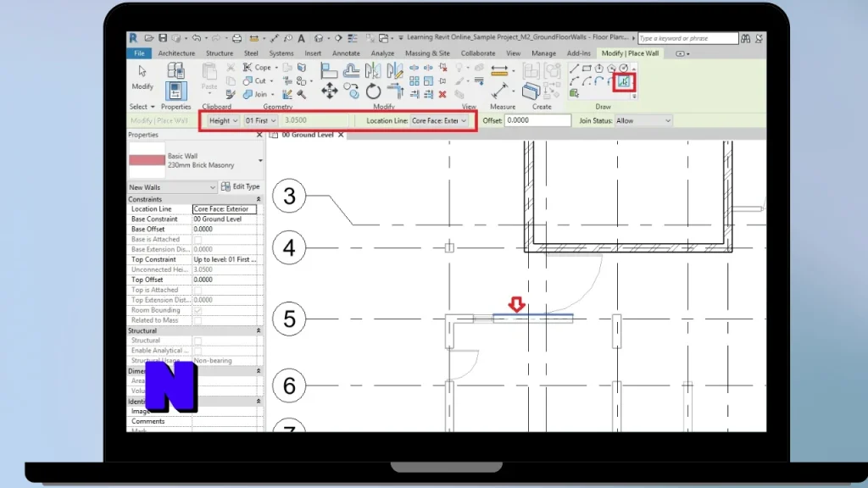Select the Copy tool in Modify panel
Screen dimensions: 868x488
[352, 90]
